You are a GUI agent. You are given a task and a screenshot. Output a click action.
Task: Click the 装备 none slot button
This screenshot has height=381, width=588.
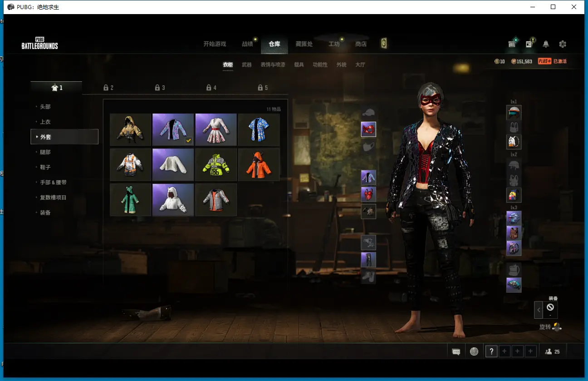click(x=550, y=310)
